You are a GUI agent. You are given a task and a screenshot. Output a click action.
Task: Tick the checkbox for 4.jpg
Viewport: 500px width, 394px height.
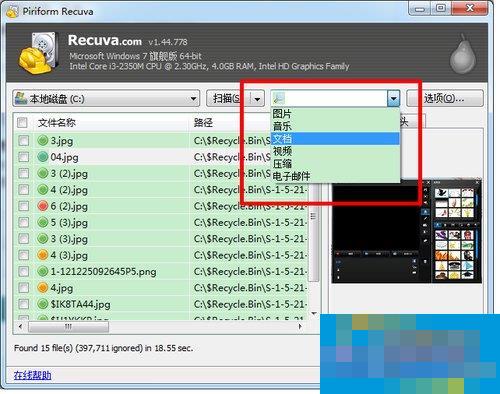click(x=23, y=288)
